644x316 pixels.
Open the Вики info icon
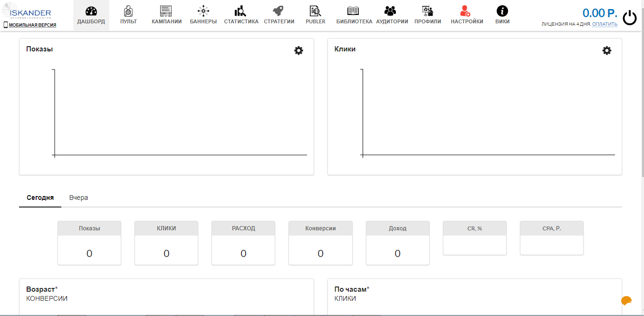point(502,11)
